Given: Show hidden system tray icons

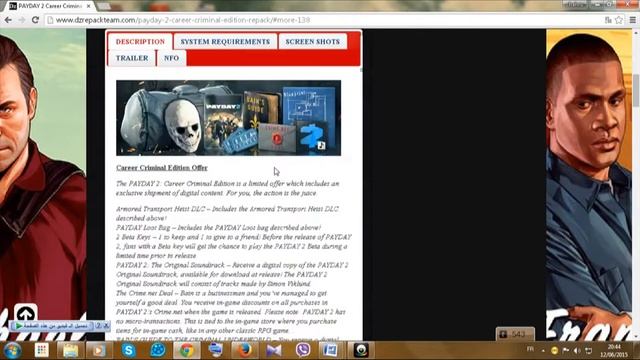Looking at the screenshot, I should click(543, 351).
